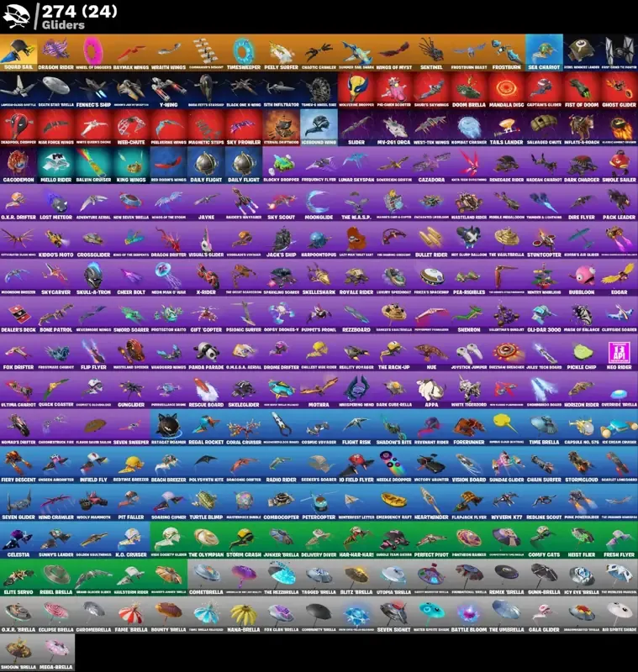This screenshot has height=672, width=638.
Task: Click the glider category icon in the header
Action: [x=16, y=16]
